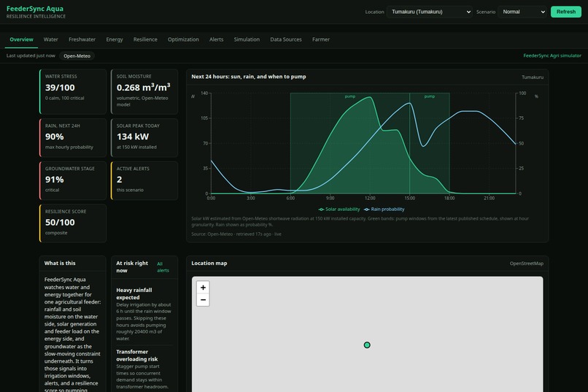Image resolution: width=588 pixels, height=392 pixels.
Task: Click the green location marker on map
Action: click(x=367, y=345)
